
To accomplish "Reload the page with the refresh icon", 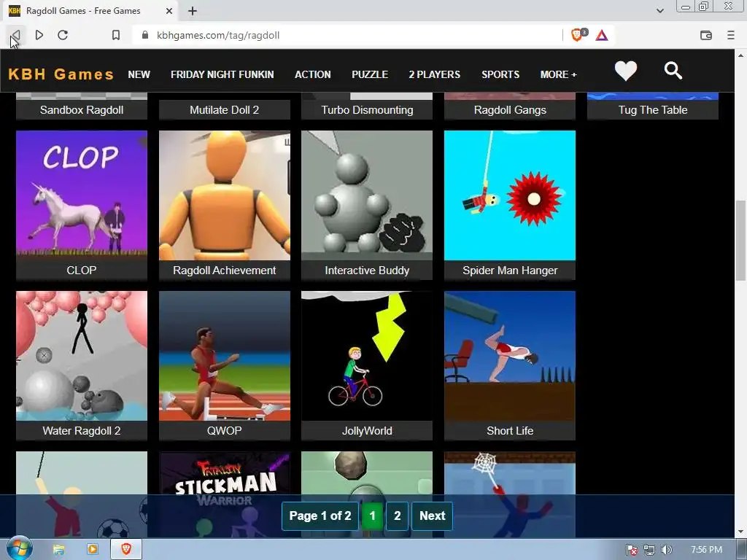I will (63, 35).
